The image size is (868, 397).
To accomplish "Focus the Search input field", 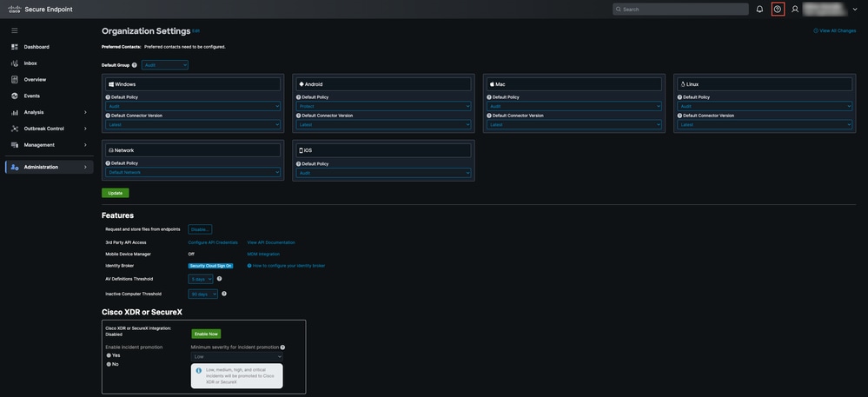I will click(681, 10).
